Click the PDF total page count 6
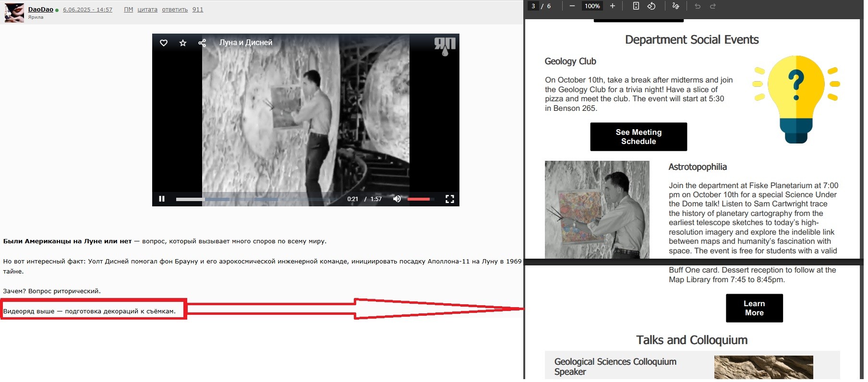The width and height of the screenshot is (868, 382). click(549, 6)
